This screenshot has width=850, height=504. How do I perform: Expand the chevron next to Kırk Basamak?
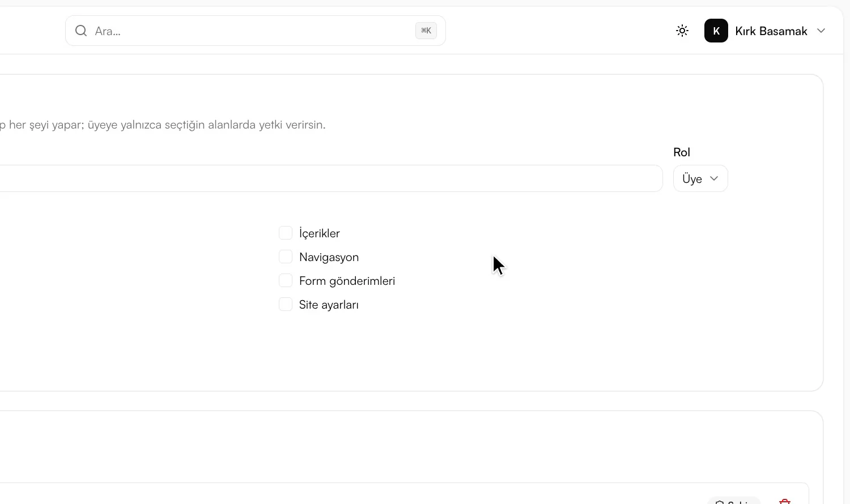pos(821,31)
